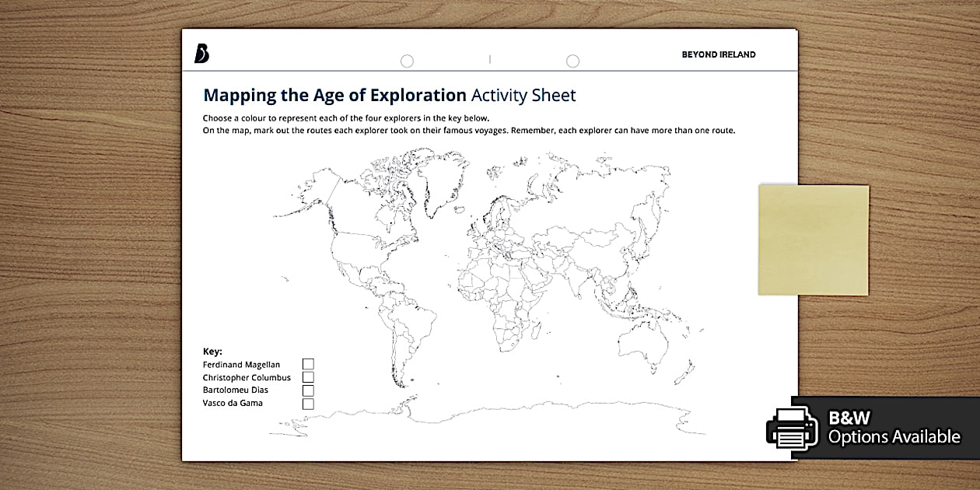Click the divider line between the header circles
The height and width of the screenshot is (490, 980).
tap(489, 60)
